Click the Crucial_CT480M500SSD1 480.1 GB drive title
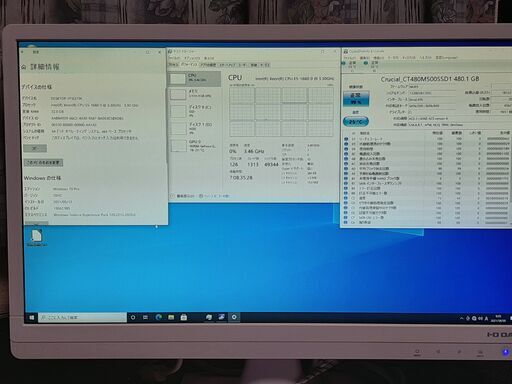The height and width of the screenshot is (384, 512). [x=430, y=79]
